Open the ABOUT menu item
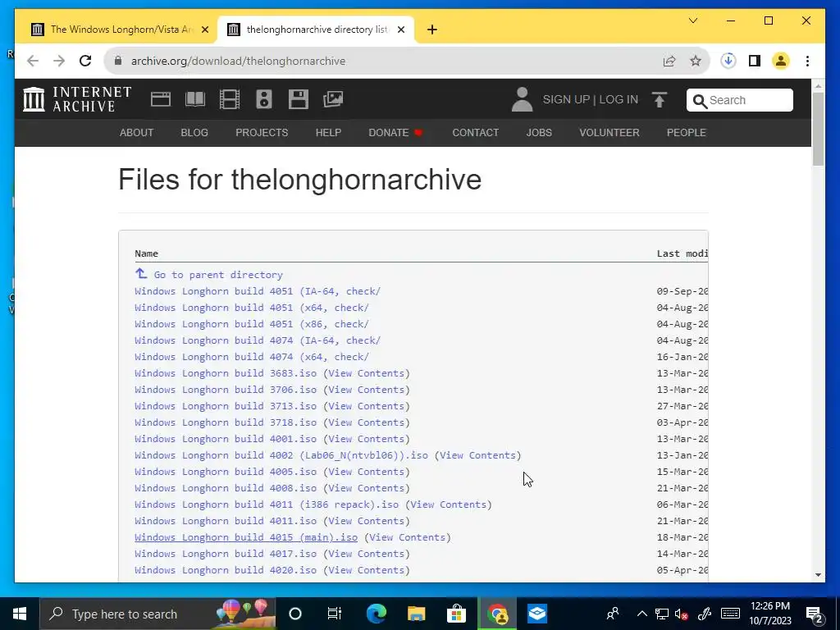The width and height of the screenshot is (840, 630). pyautogui.click(x=137, y=132)
